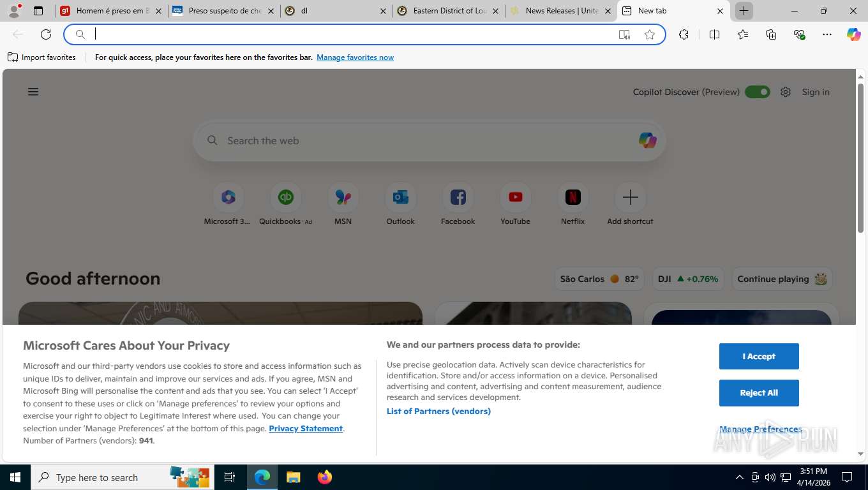868x490 pixels.
Task: Click the Refresh page icon
Action: click(x=46, y=34)
